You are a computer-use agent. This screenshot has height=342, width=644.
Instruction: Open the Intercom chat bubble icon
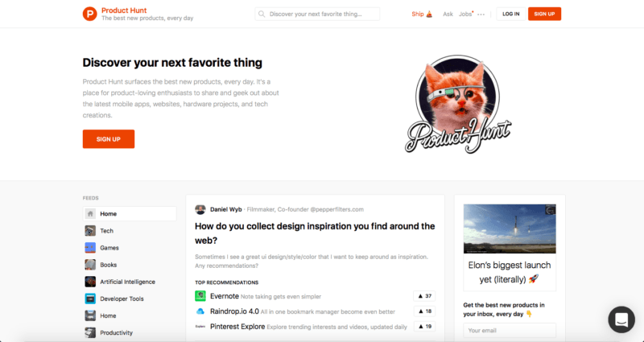[621, 319]
